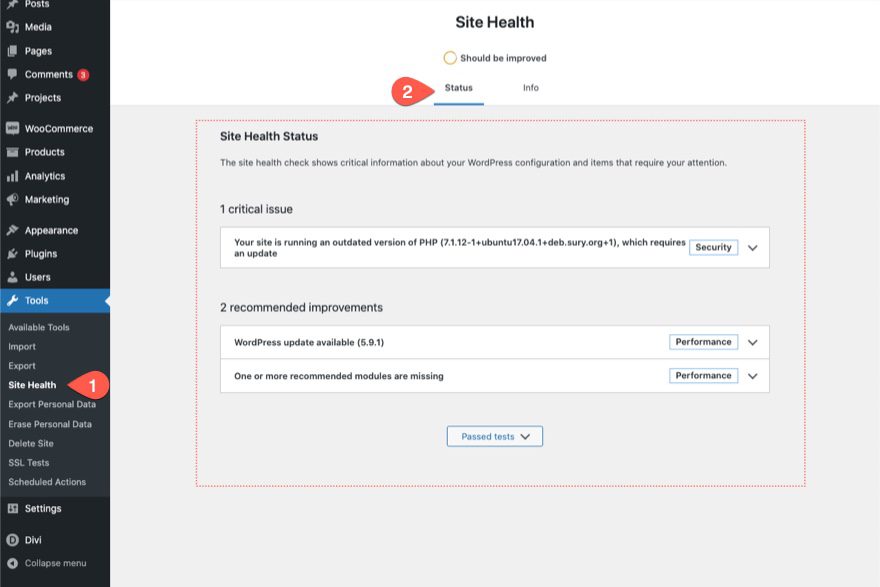Open the Users icon

pos(13,277)
